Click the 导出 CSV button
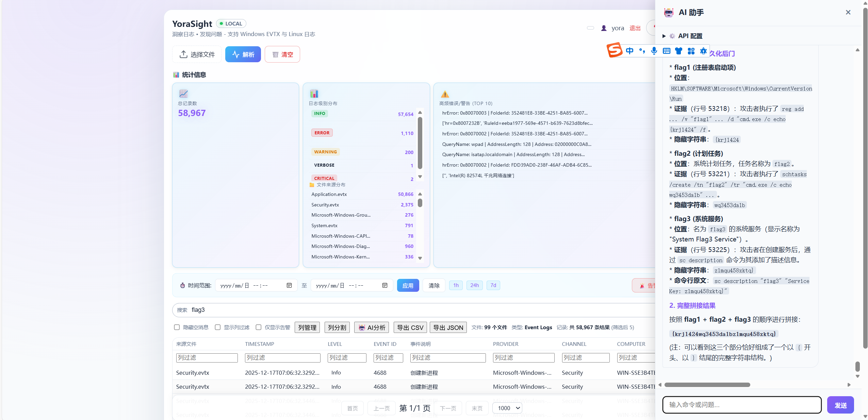The image size is (868, 420). click(x=410, y=327)
